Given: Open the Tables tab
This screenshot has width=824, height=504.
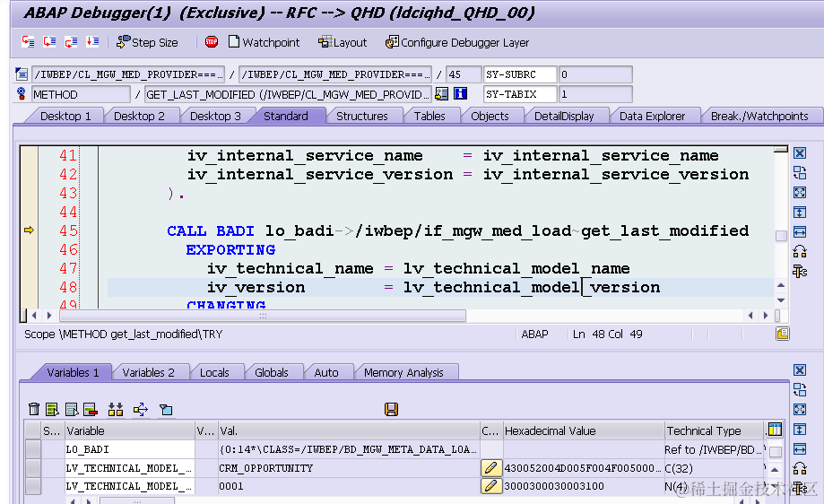Looking at the screenshot, I should [x=429, y=116].
